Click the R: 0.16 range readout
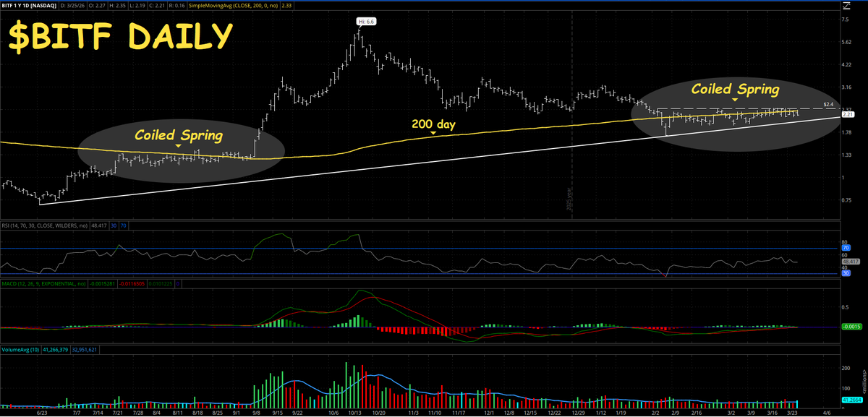868x417 pixels. tap(176, 5)
